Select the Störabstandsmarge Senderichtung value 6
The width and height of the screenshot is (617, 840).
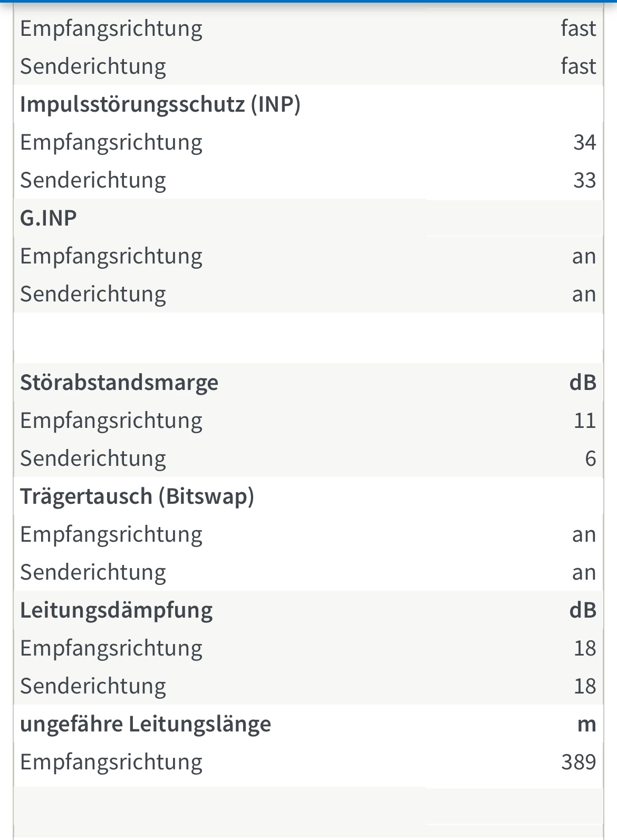click(590, 458)
